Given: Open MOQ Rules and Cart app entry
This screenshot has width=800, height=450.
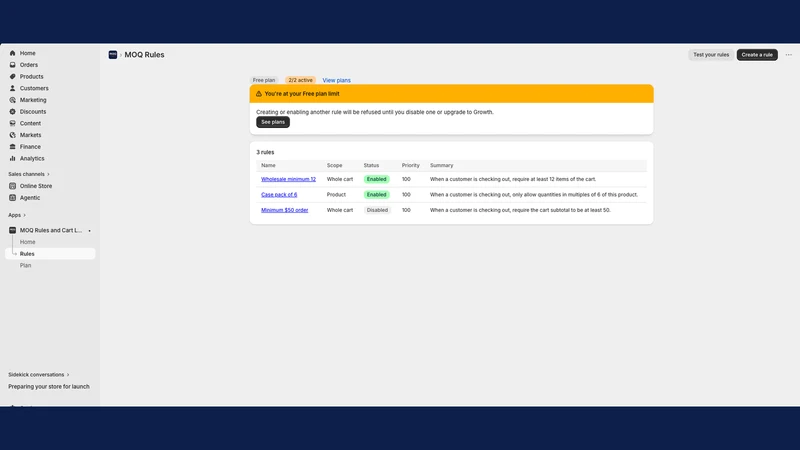Looking at the screenshot, I should 51,231.
